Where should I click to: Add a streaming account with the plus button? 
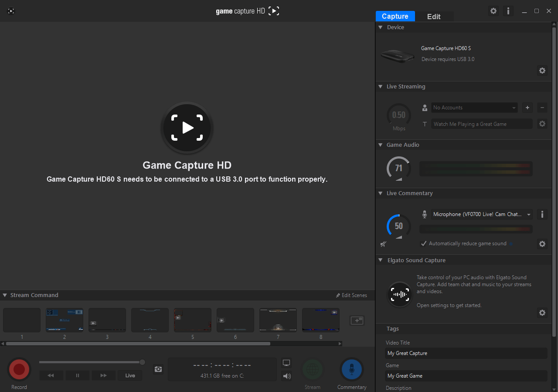527,108
